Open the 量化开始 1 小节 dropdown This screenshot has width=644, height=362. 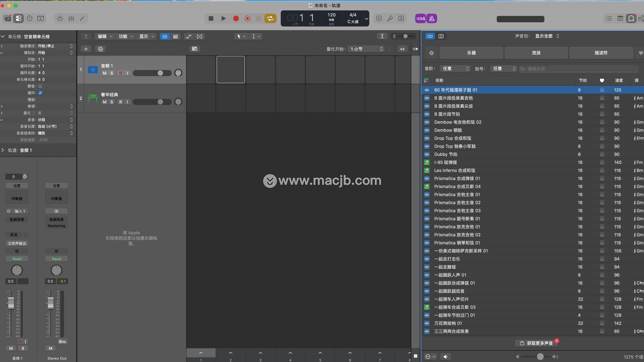pyautogui.click(x=366, y=49)
